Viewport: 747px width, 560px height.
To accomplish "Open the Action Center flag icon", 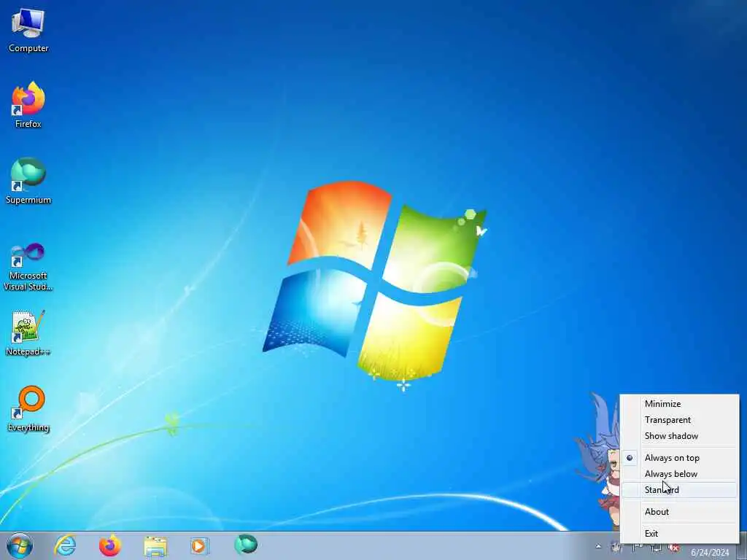I will pos(638,548).
